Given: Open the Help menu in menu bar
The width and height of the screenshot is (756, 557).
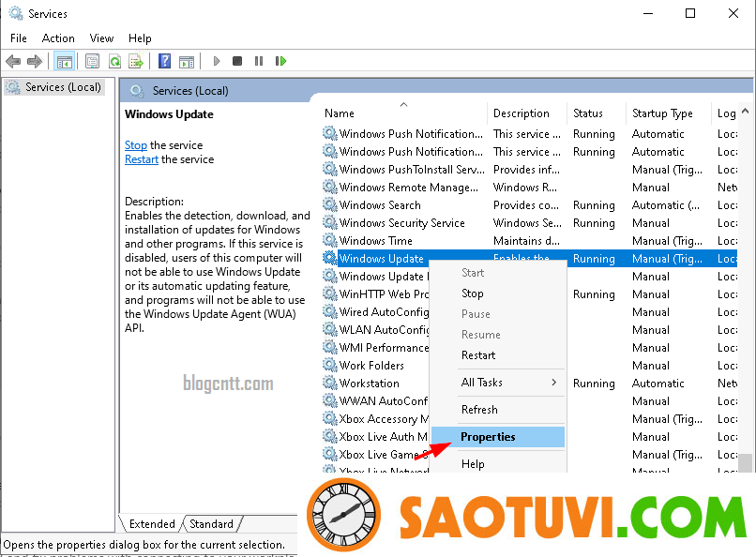Looking at the screenshot, I should 140,38.
